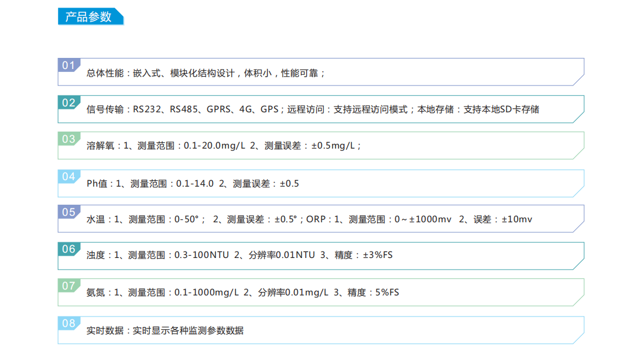
Task: Select the 总体性能 description text
Action: [x=205, y=74]
